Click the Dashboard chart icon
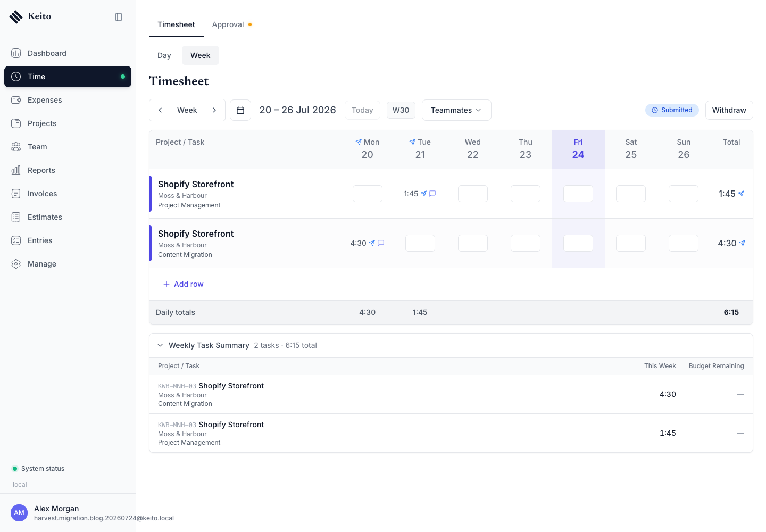This screenshot has height=532, width=766. click(x=16, y=53)
